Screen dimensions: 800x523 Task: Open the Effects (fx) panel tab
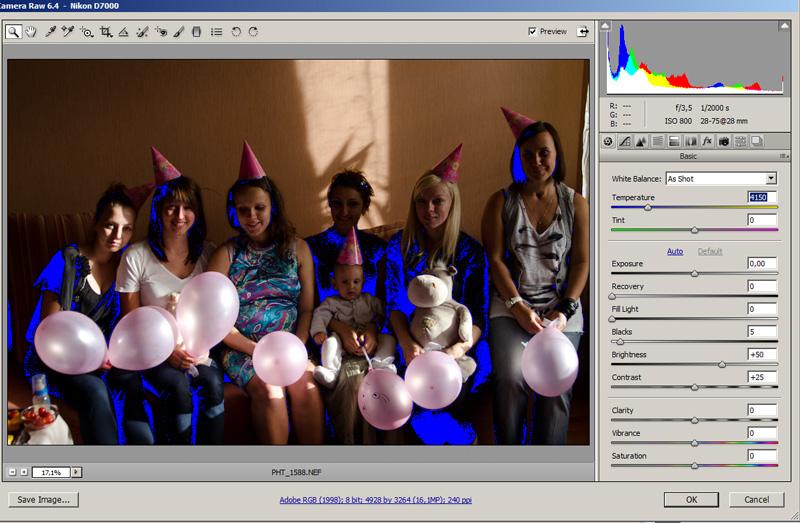[x=707, y=141]
